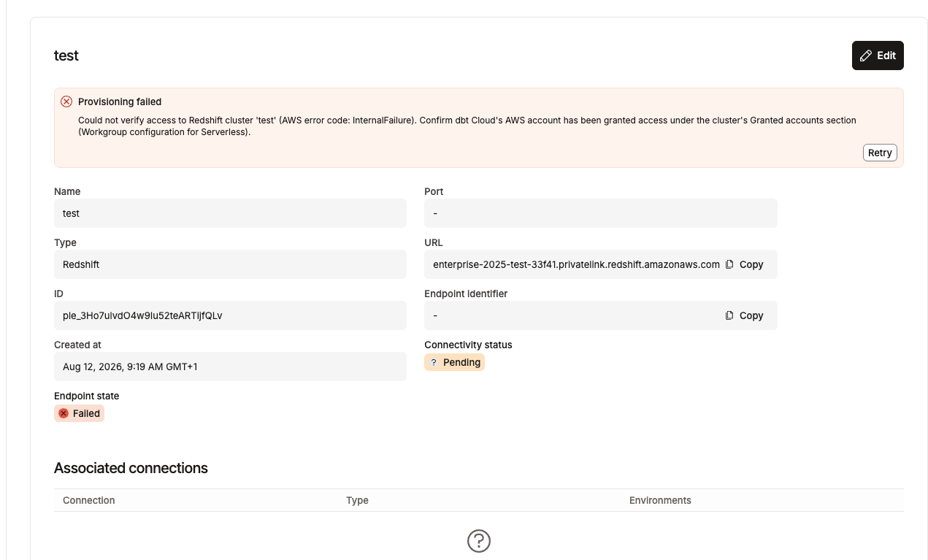Click the Failed endpoint state badge

click(79, 413)
